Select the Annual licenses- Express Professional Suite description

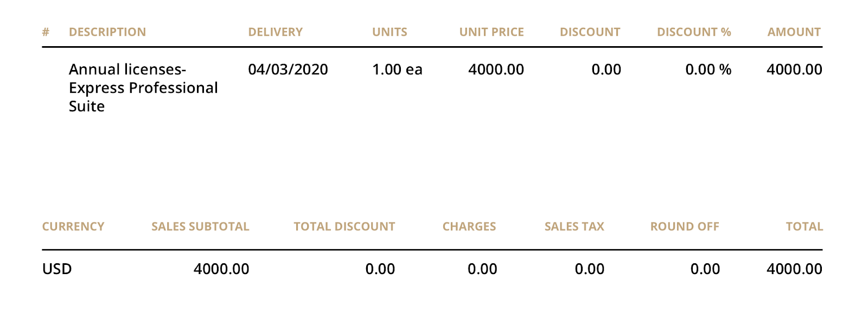[143, 88]
